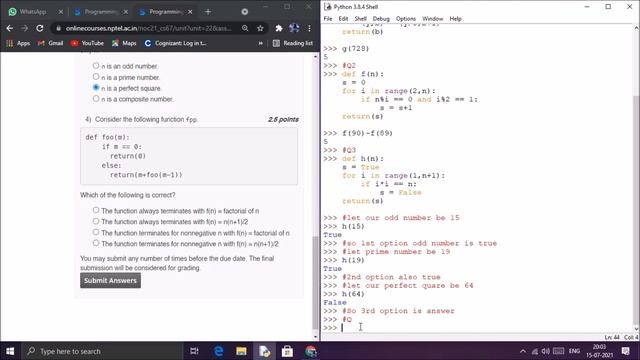Select 'n is a perfect square' option
The width and height of the screenshot is (640, 360).
(x=96, y=88)
